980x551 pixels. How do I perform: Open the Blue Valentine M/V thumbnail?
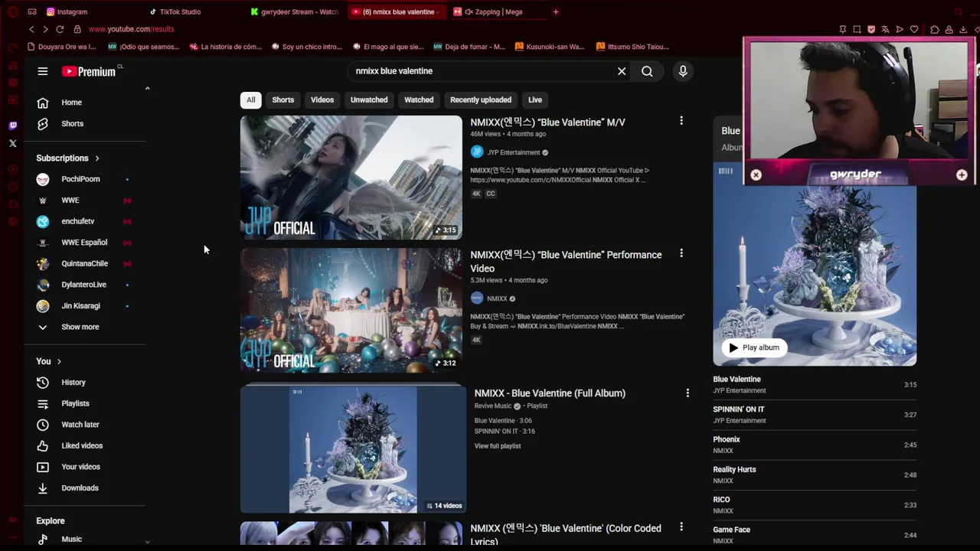point(351,178)
